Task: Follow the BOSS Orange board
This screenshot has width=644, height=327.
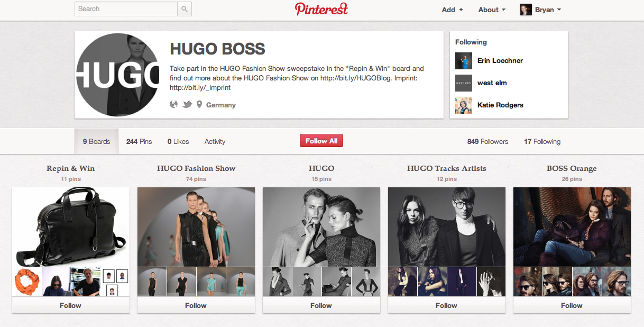Action: tap(572, 305)
